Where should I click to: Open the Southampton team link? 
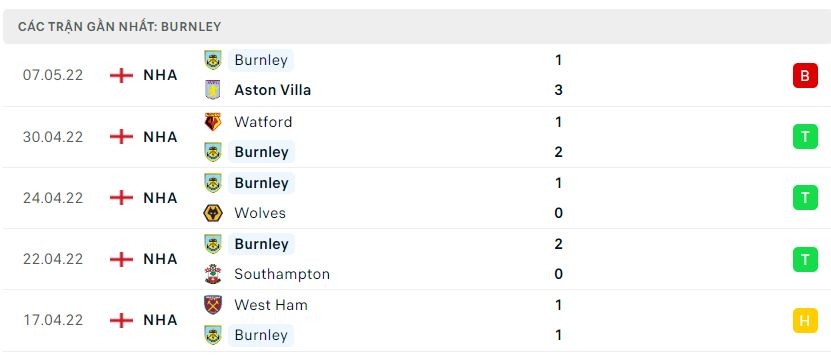point(282,274)
